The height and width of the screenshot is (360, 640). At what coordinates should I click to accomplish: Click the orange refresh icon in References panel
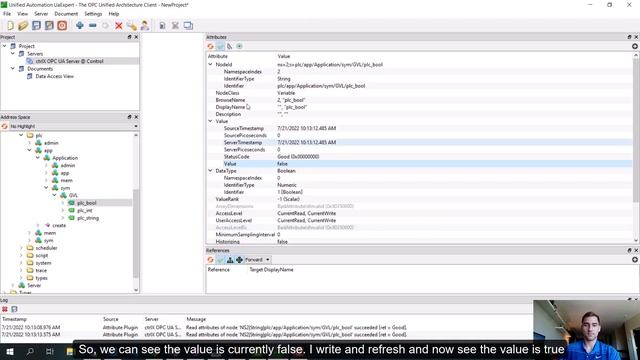[x=210, y=260]
